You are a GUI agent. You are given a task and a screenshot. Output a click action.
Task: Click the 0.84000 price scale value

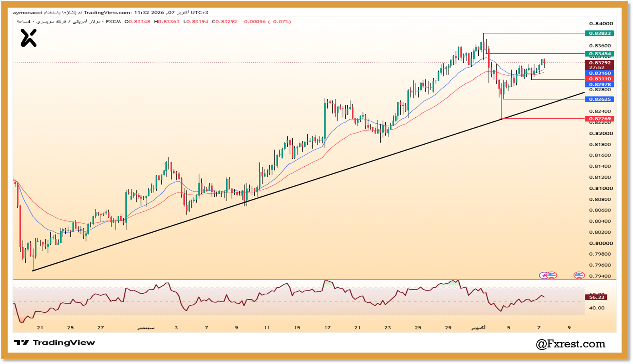pyautogui.click(x=601, y=24)
